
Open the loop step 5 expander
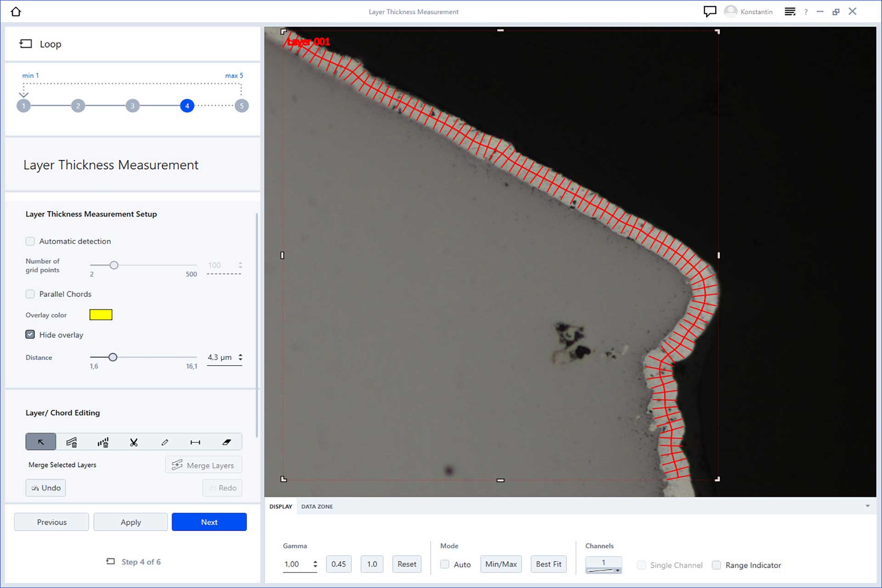tap(242, 105)
